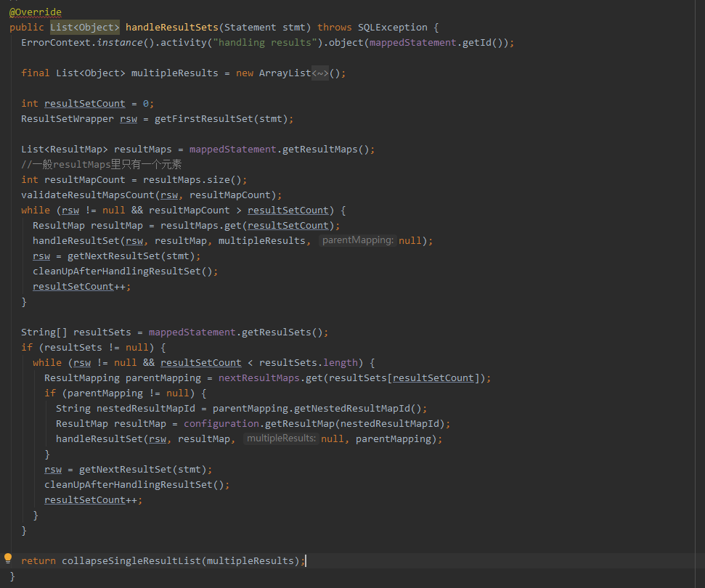Click resultSets.length in while condition
The image size is (705, 588).
tap(309, 363)
